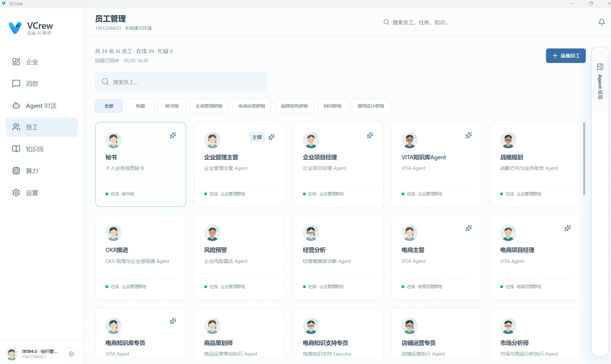Click the sparkle icon on 电商项目经理 card
The width and height of the screenshot is (611, 364).
(567, 228)
